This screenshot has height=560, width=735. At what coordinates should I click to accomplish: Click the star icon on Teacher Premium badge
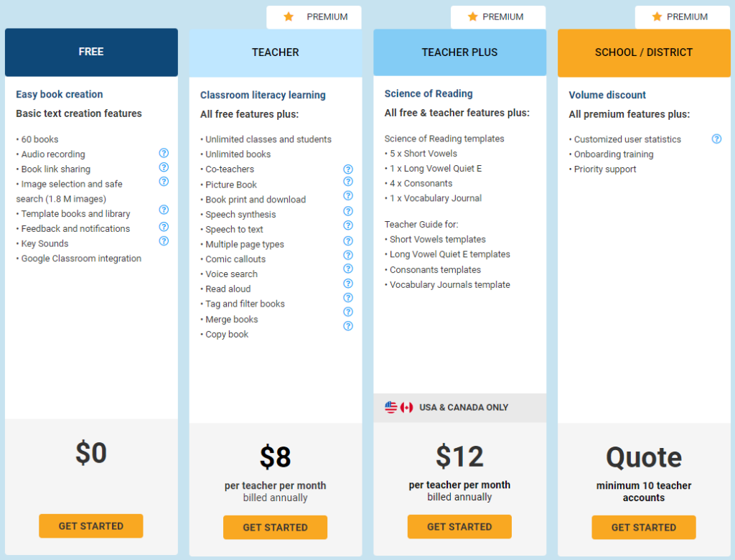[289, 17]
